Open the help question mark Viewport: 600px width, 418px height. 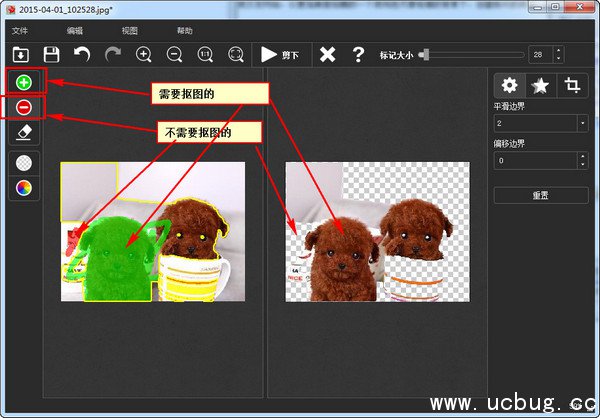pos(358,54)
